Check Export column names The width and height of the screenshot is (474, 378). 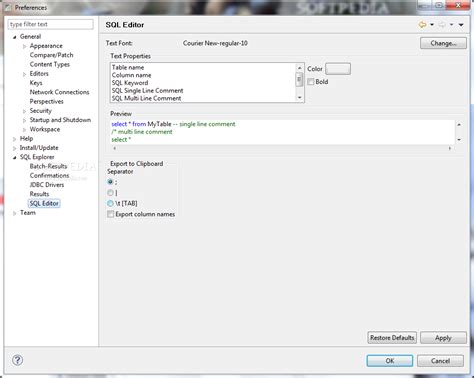[110, 214]
